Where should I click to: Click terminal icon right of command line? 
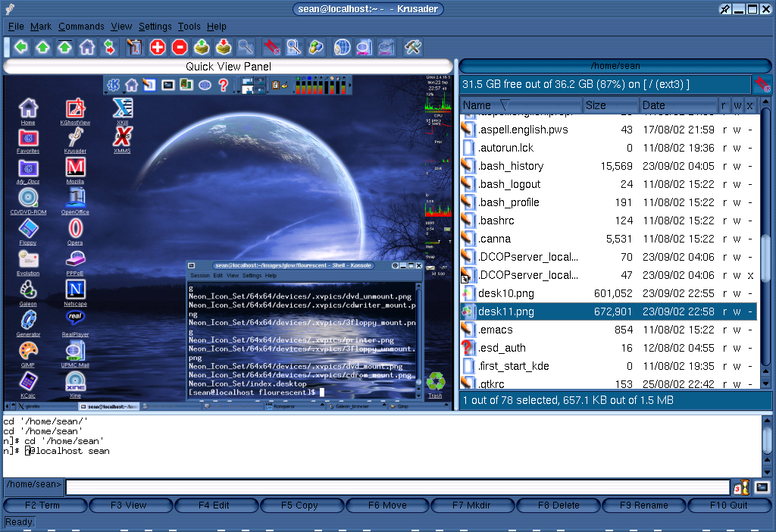point(762,487)
